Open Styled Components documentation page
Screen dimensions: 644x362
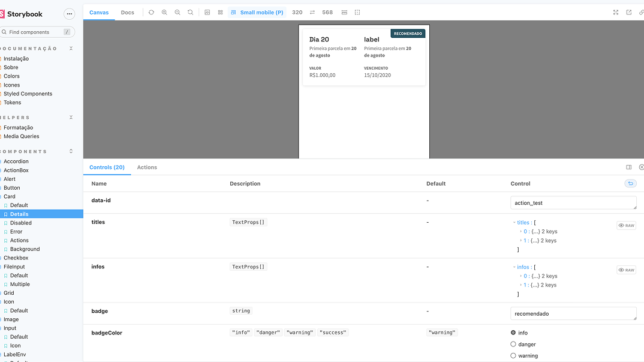coord(28,94)
